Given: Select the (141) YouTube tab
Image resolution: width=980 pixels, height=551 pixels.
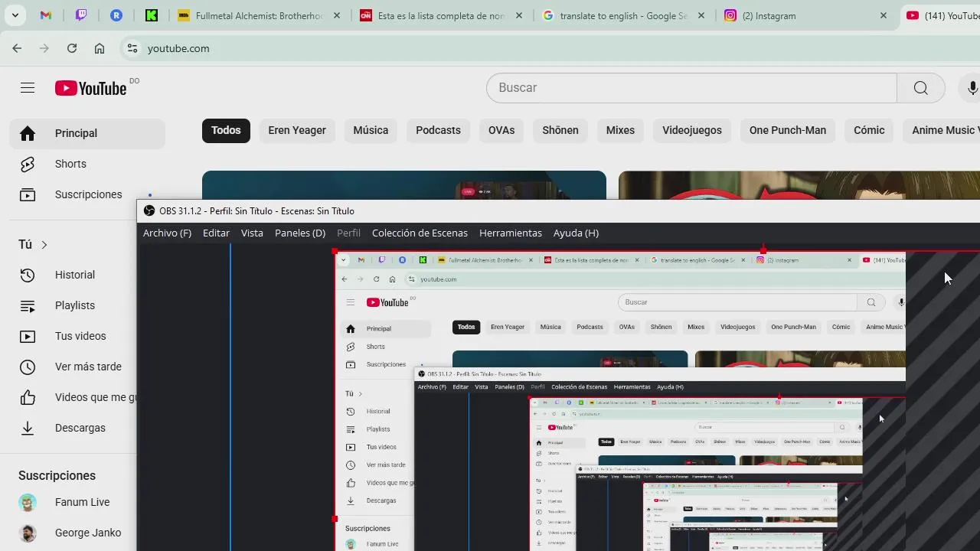Looking at the screenshot, I should 940,15.
